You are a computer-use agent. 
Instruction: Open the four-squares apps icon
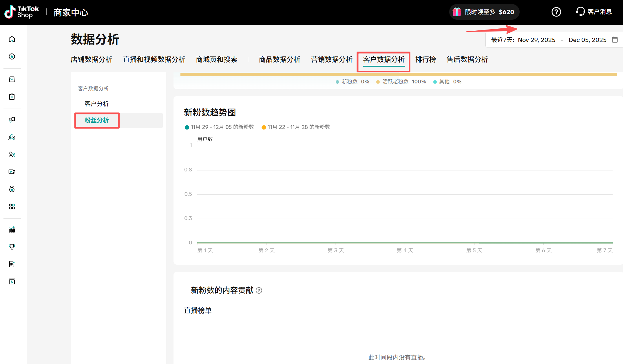pos(12,206)
